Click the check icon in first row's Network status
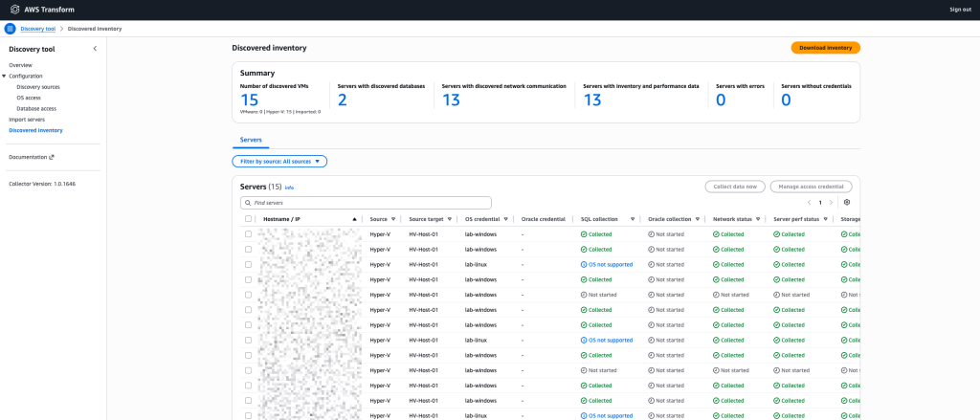The height and width of the screenshot is (420, 980). coord(716,234)
